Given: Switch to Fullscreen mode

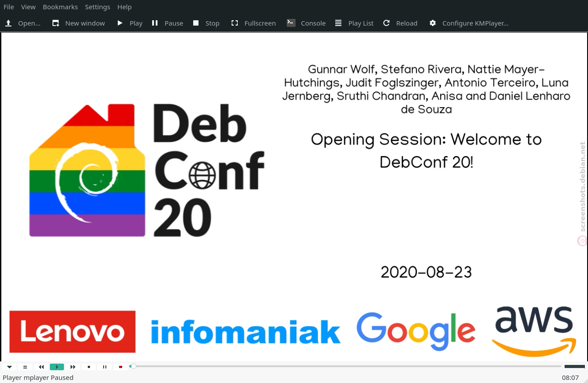Looking at the screenshot, I should pyautogui.click(x=254, y=23).
